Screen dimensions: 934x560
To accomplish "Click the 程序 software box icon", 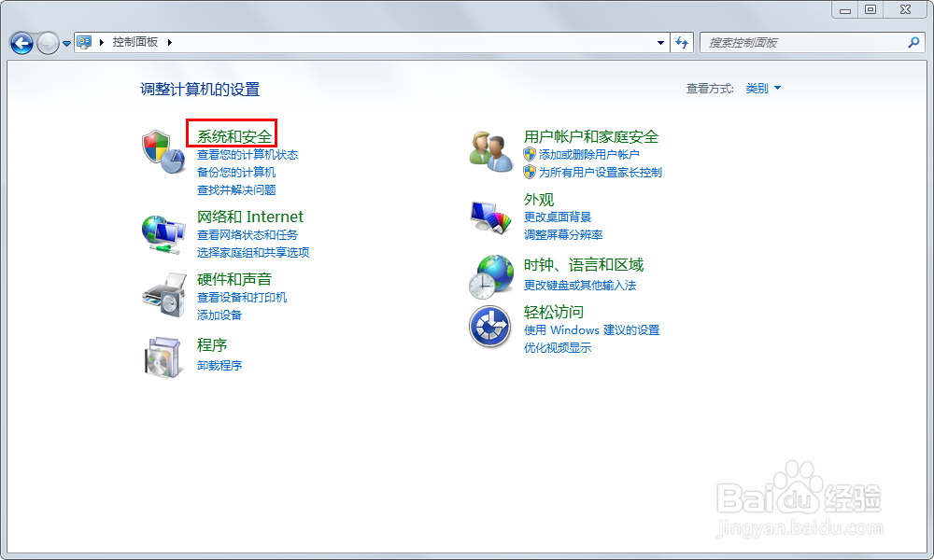I will coord(161,357).
